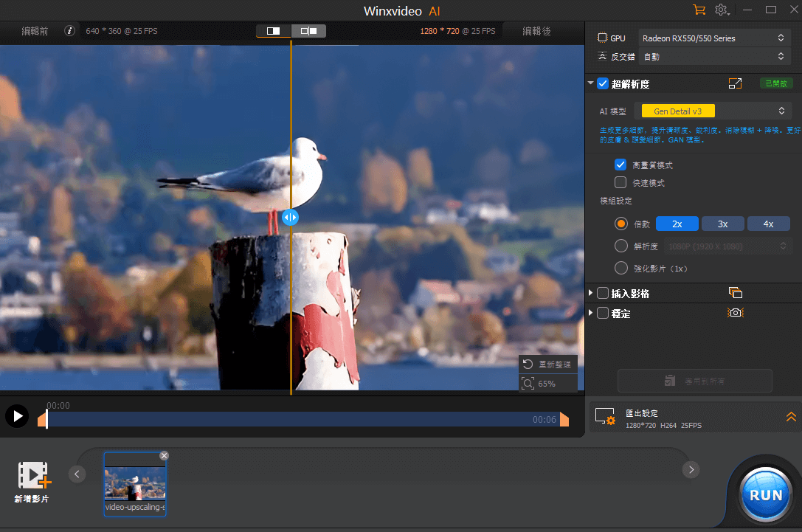The height and width of the screenshot is (532, 802).
Task: Click the super resolution upscale icon
Action: click(735, 83)
